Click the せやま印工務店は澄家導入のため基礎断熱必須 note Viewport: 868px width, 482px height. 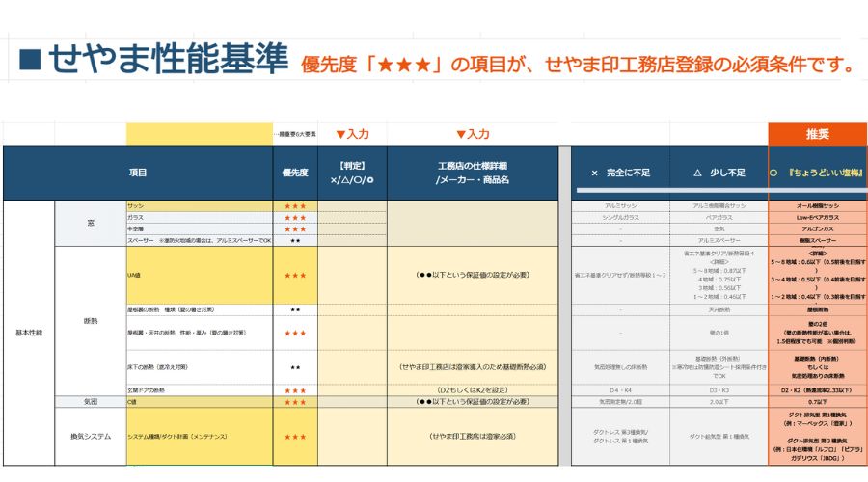point(473,367)
